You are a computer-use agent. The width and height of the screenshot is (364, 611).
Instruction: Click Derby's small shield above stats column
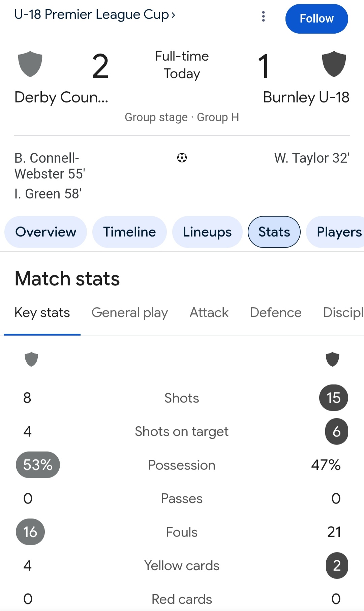tap(31, 359)
